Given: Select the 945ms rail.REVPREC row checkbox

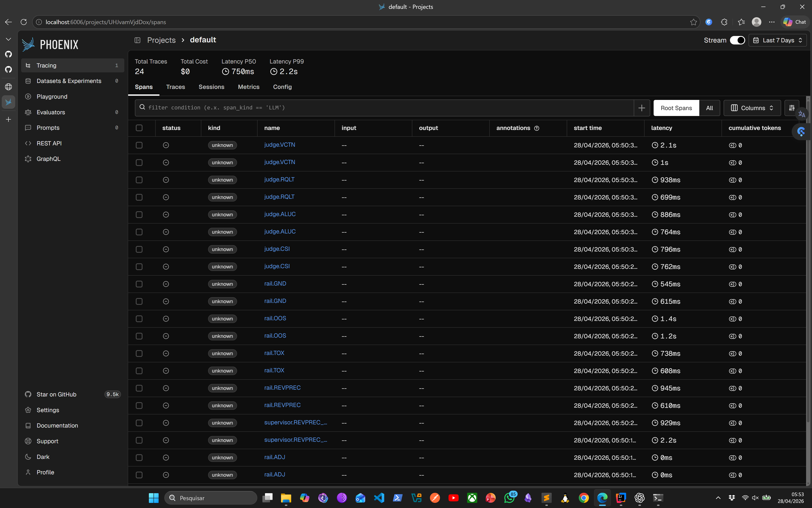Looking at the screenshot, I should coord(139,388).
